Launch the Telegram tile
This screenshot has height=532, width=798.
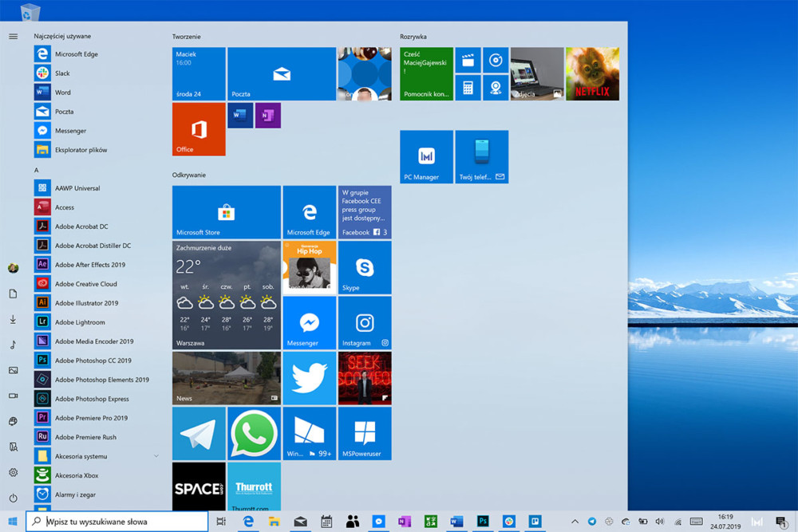199,434
